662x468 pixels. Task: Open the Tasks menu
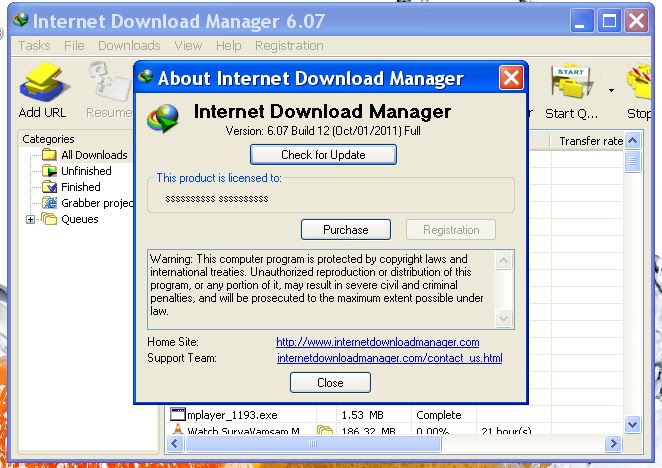click(x=34, y=46)
